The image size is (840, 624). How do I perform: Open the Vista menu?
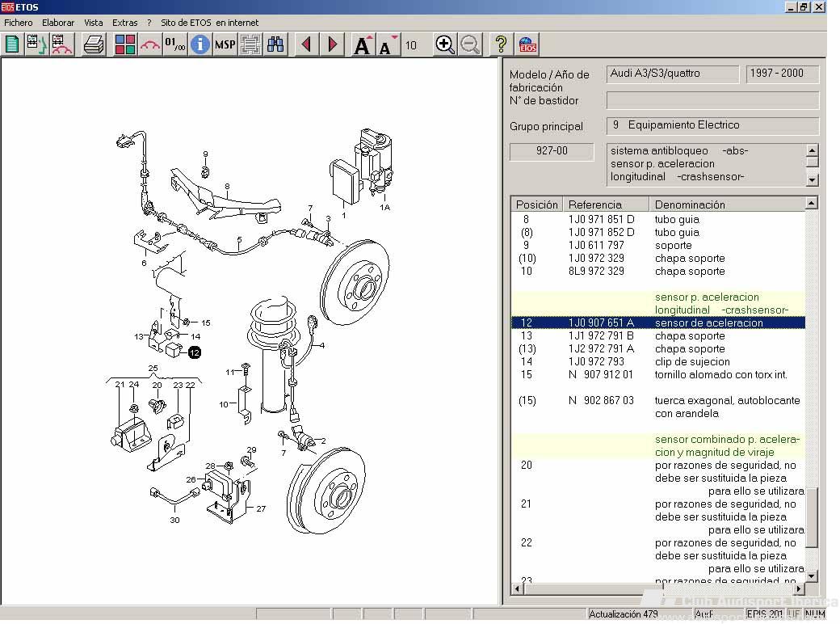[x=93, y=23]
